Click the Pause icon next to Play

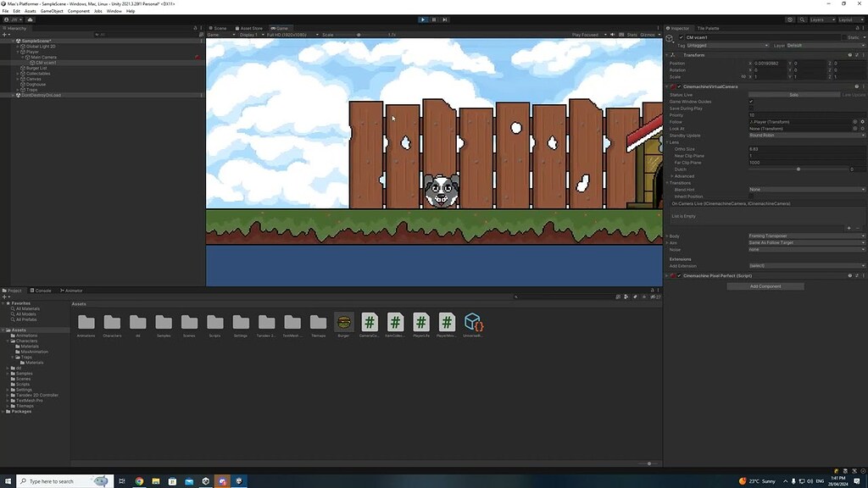pos(434,19)
